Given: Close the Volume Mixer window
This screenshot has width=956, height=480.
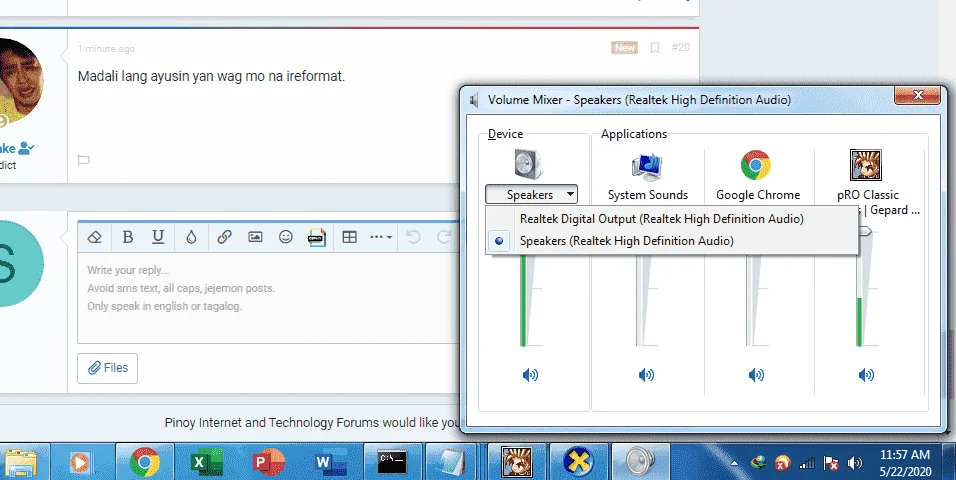Looking at the screenshot, I should [918, 95].
